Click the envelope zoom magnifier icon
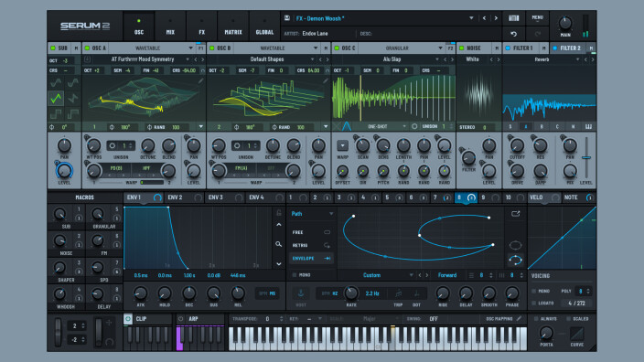Viewport: 644px width, 362px height. coord(278,244)
